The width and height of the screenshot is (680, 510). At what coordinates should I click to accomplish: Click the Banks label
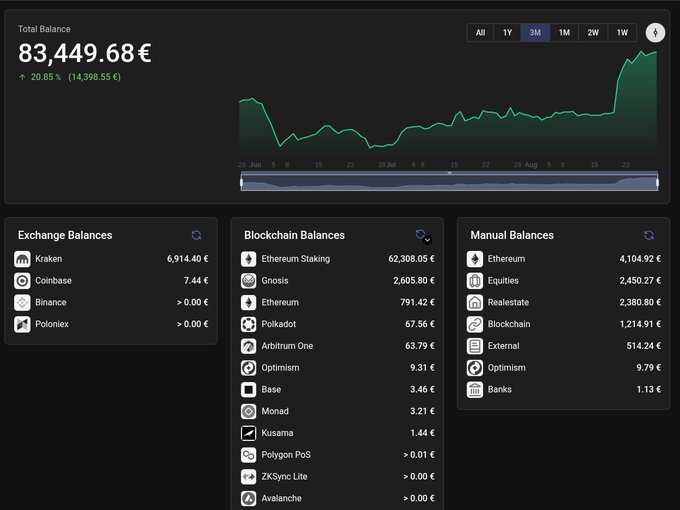pos(500,389)
